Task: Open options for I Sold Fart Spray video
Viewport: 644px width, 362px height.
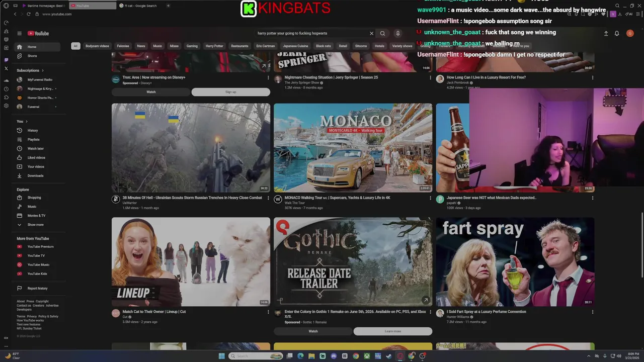Action: (593, 312)
